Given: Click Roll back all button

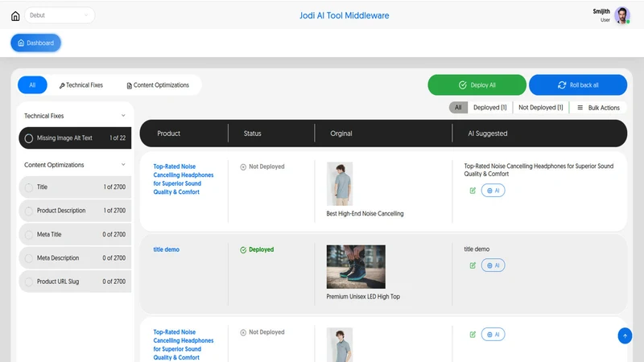Looking at the screenshot, I should click(x=578, y=85).
